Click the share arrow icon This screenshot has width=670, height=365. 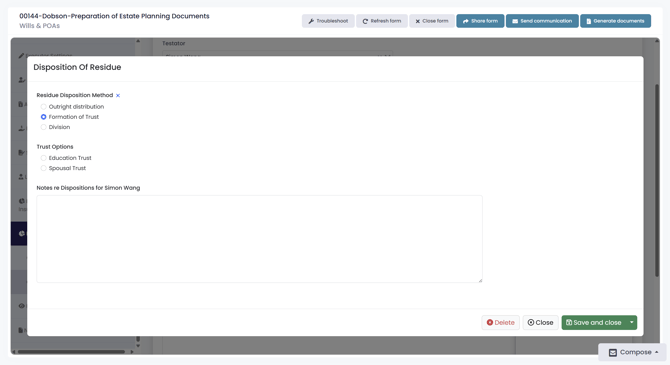point(466,21)
